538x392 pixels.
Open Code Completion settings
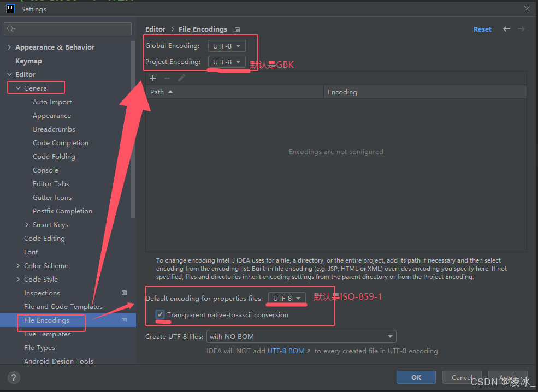click(x=61, y=142)
